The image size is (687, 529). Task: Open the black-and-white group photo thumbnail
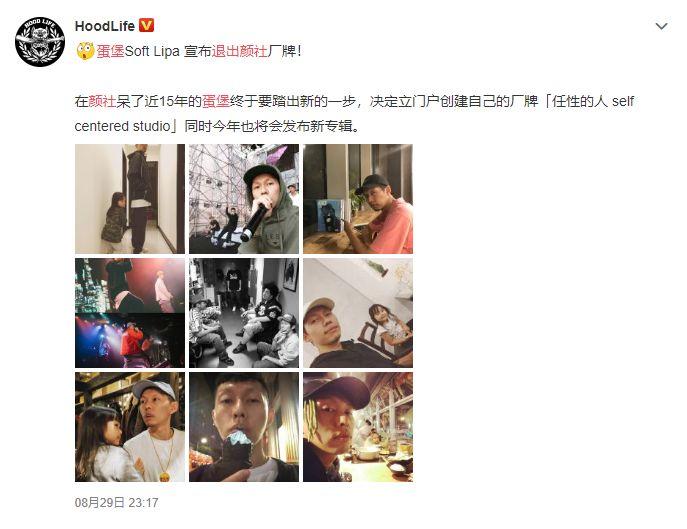click(244, 313)
